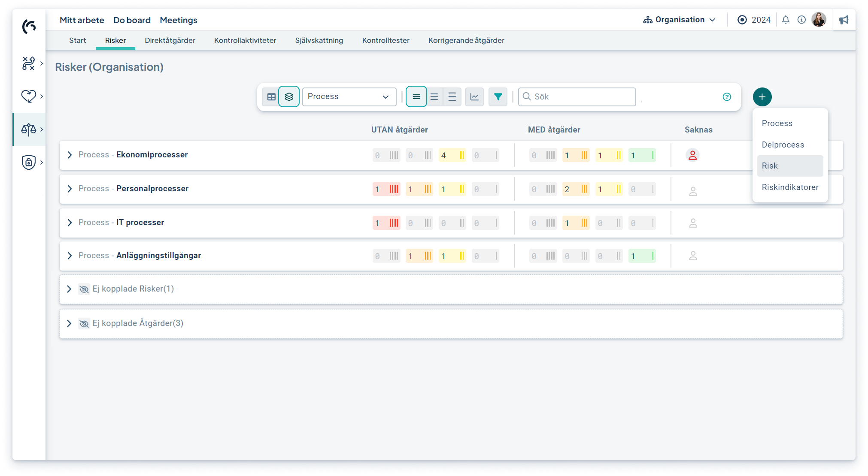Expand the Personalprocesser row
Viewport: 868px width, 476px height.
pos(70,189)
